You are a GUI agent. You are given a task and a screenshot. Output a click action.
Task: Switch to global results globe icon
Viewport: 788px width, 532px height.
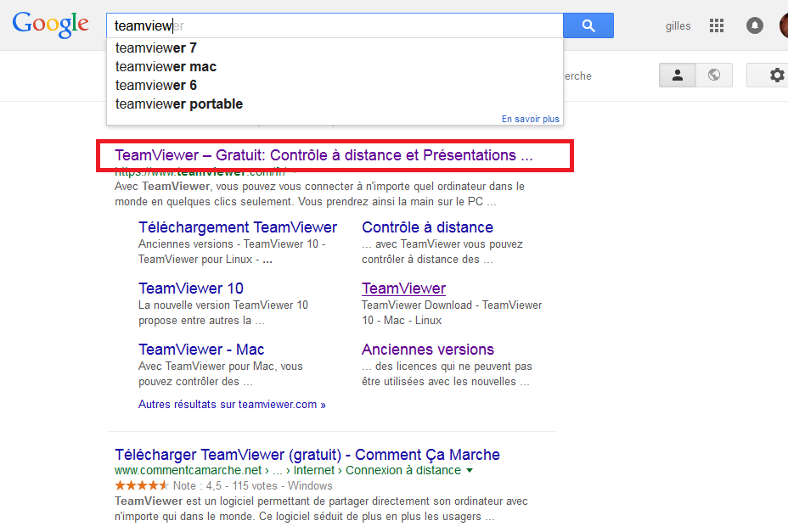tap(714, 76)
